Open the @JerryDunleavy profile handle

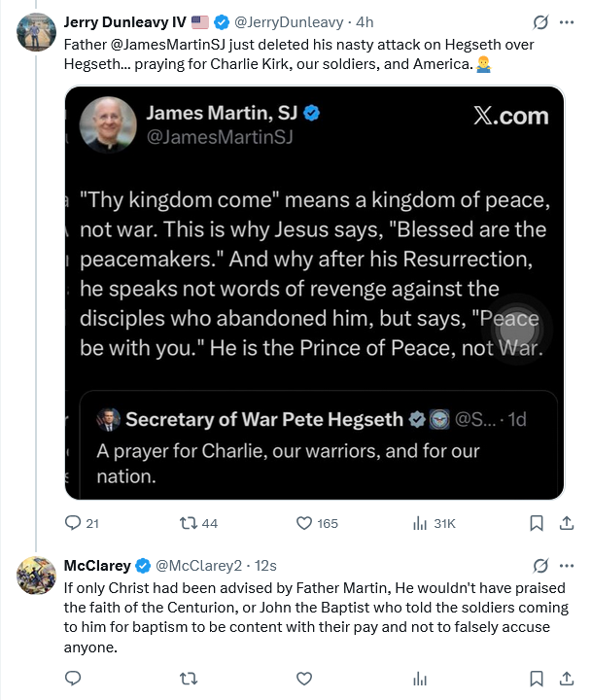point(289,21)
